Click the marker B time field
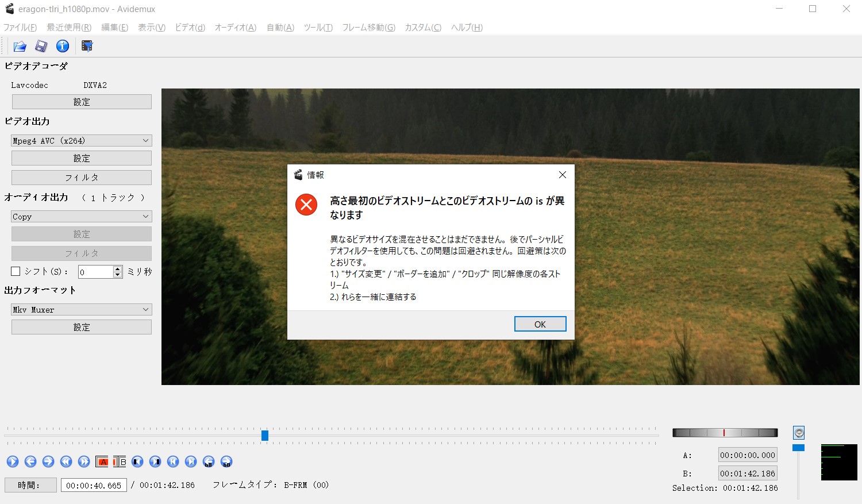The width and height of the screenshot is (862, 504). point(748,474)
